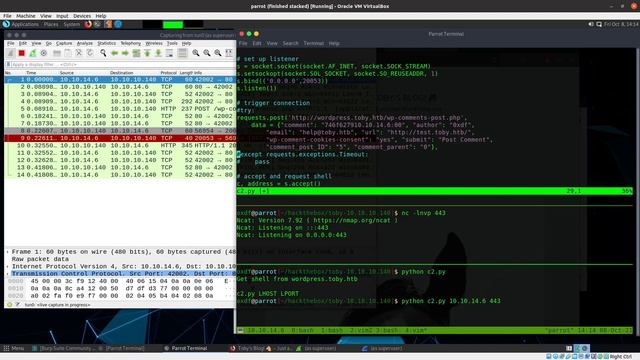Open the Wireshark Wireless menu
Image resolution: width=640 pixels, height=360 pixels.
point(154,43)
